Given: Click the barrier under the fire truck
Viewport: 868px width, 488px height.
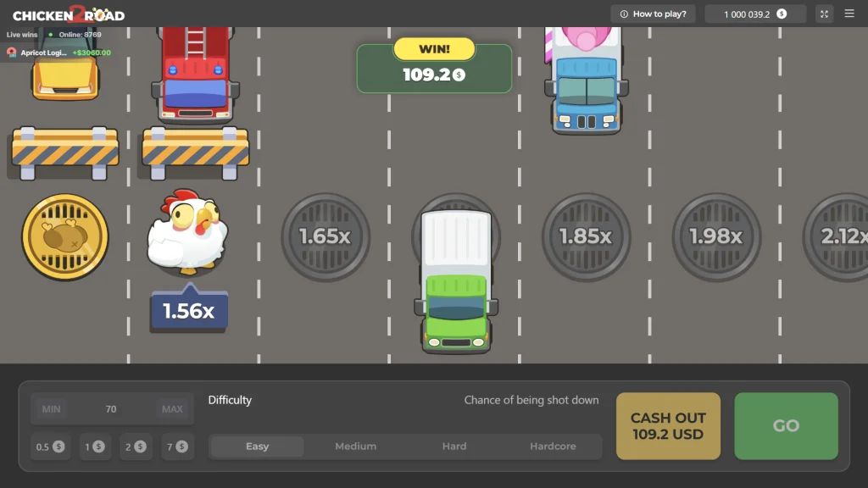Looking at the screenshot, I should coord(196,153).
